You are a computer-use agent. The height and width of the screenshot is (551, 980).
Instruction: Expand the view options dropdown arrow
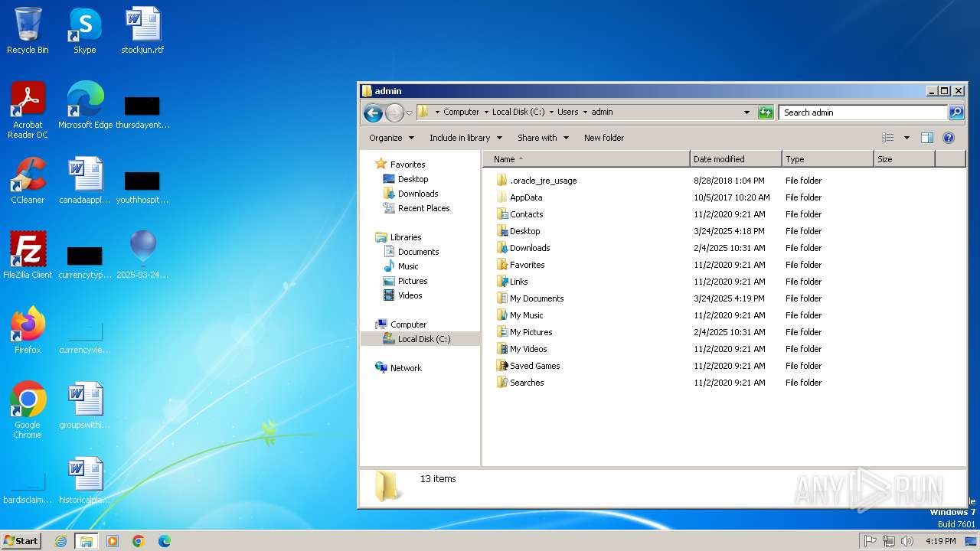point(906,138)
